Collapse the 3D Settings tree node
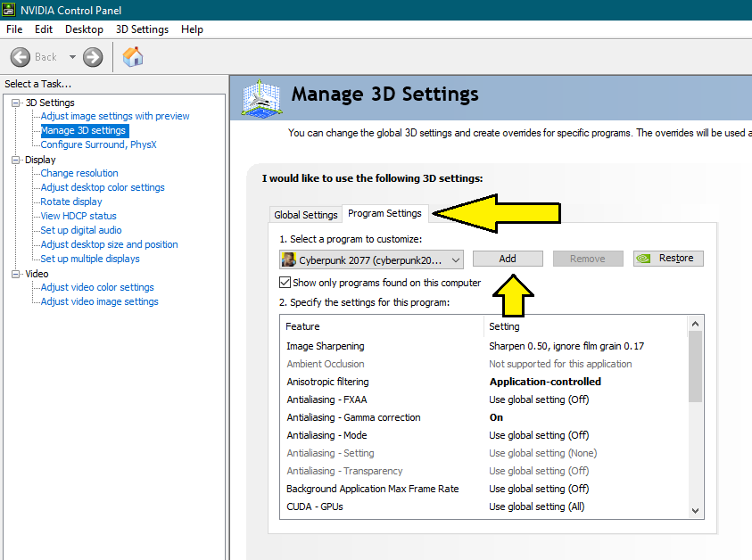Screen dimensions: 752x560 click(x=16, y=103)
